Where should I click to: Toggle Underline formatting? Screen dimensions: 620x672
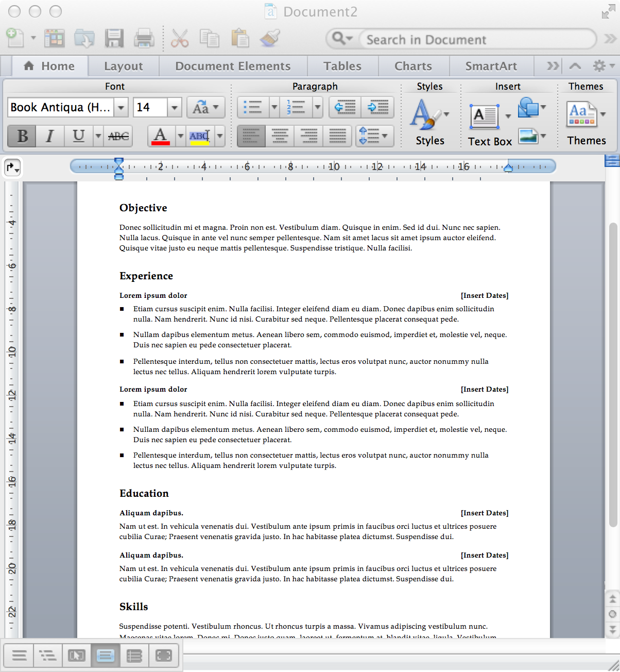coord(78,136)
